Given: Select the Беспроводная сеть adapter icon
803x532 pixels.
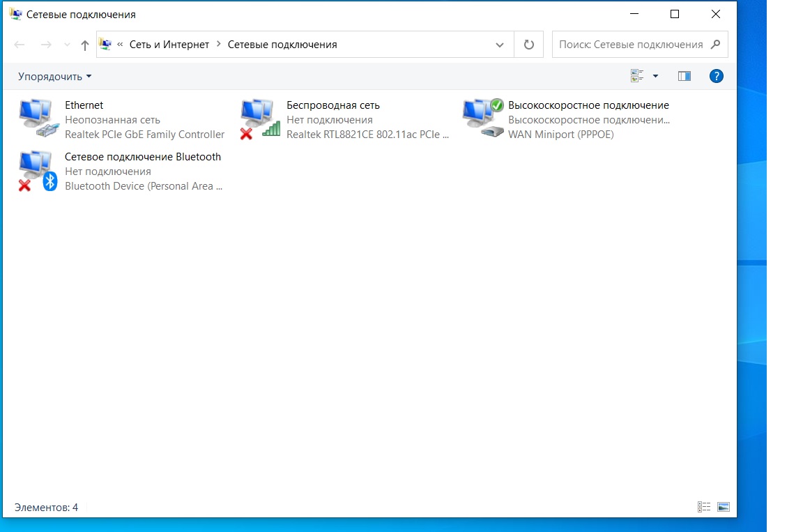Looking at the screenshot, I should [x=259, y=119].
